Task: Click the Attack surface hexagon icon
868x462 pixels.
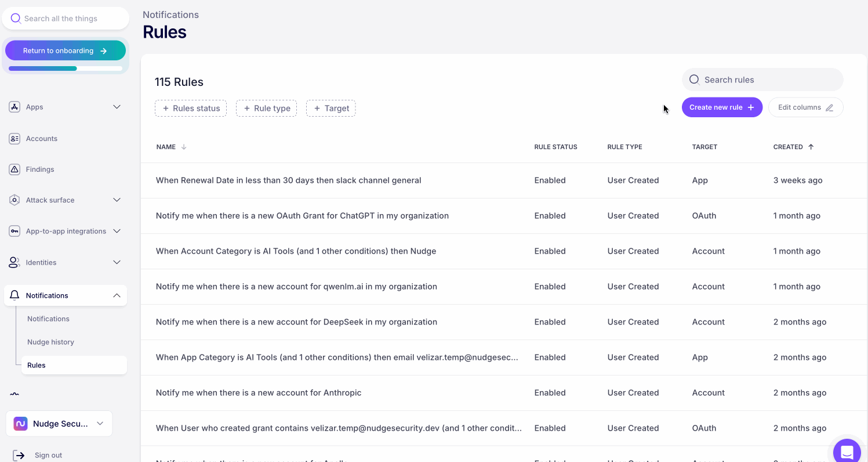Action: 14,200
